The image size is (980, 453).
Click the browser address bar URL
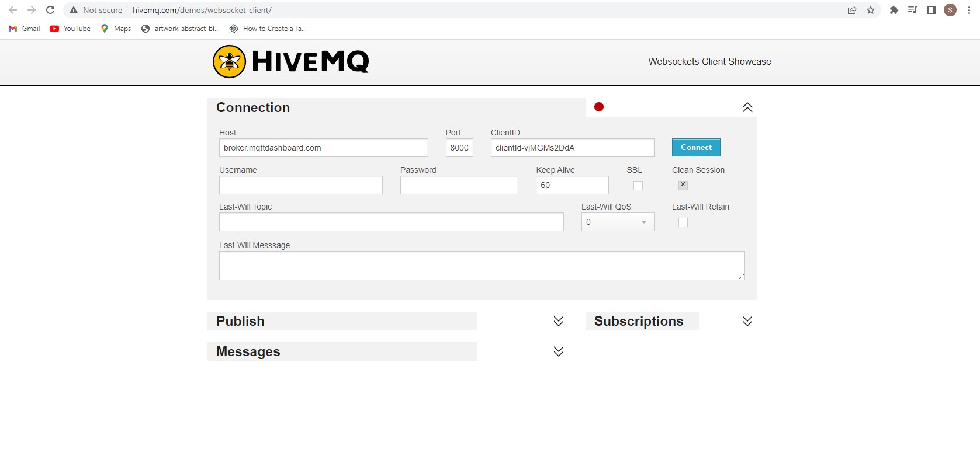(x=202, y=10)
